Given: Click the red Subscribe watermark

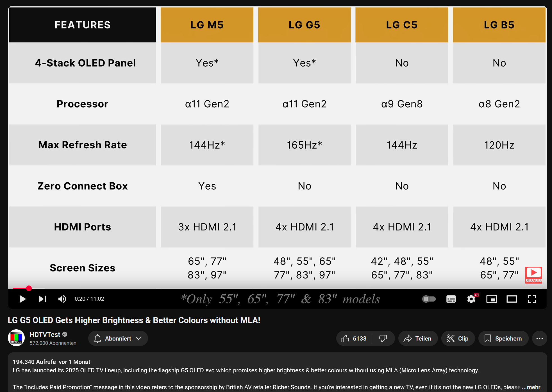Looking at the screenshot, I should pos(533,275).
